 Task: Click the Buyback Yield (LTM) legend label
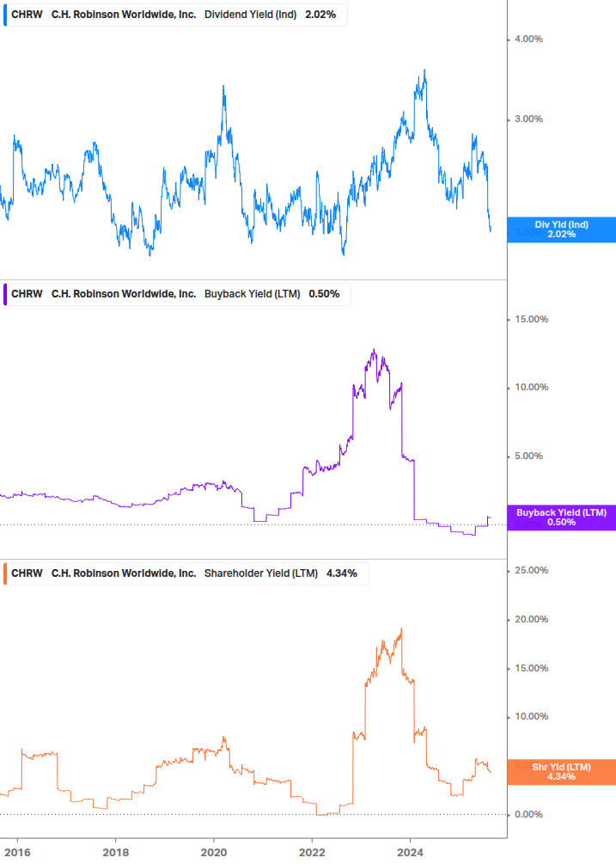point(252,294)
